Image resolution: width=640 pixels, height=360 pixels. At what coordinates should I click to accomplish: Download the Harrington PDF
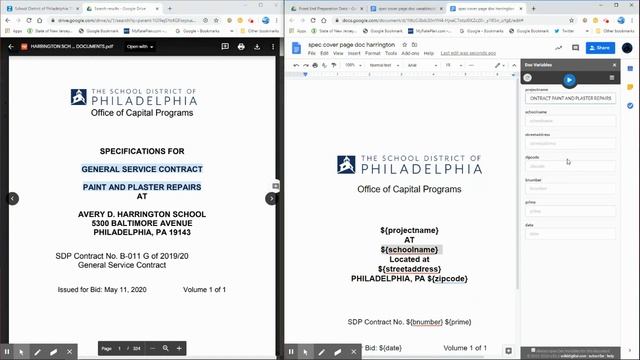[257, 47]
